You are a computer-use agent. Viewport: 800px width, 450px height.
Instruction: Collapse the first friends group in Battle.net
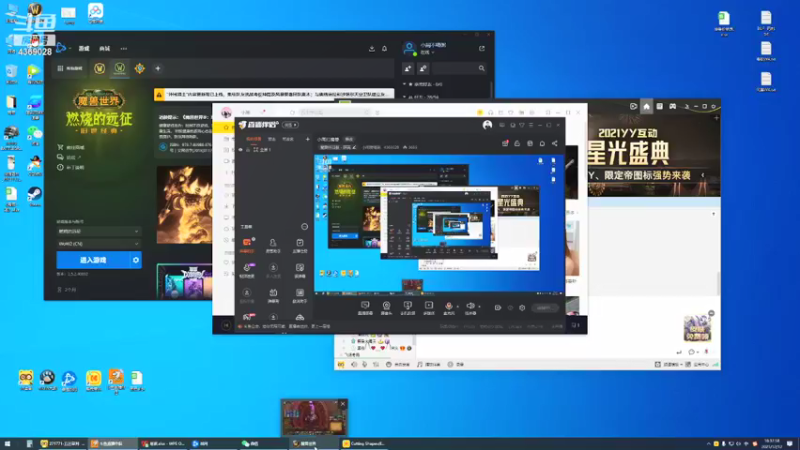point(405,84)
